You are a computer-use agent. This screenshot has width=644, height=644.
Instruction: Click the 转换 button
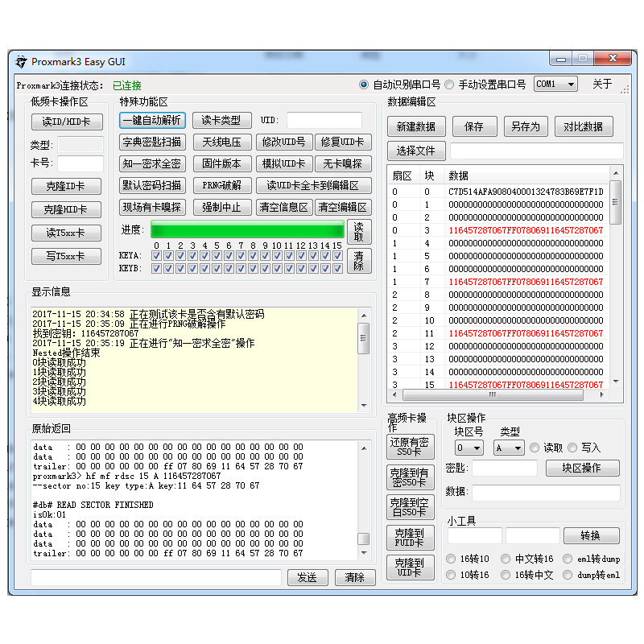(x=591, y=535)
